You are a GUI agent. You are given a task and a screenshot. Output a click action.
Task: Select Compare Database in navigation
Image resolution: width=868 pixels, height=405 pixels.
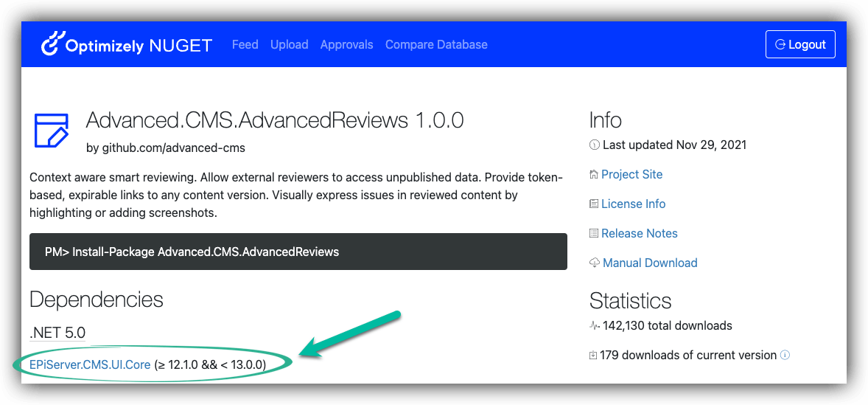point(436,45)
